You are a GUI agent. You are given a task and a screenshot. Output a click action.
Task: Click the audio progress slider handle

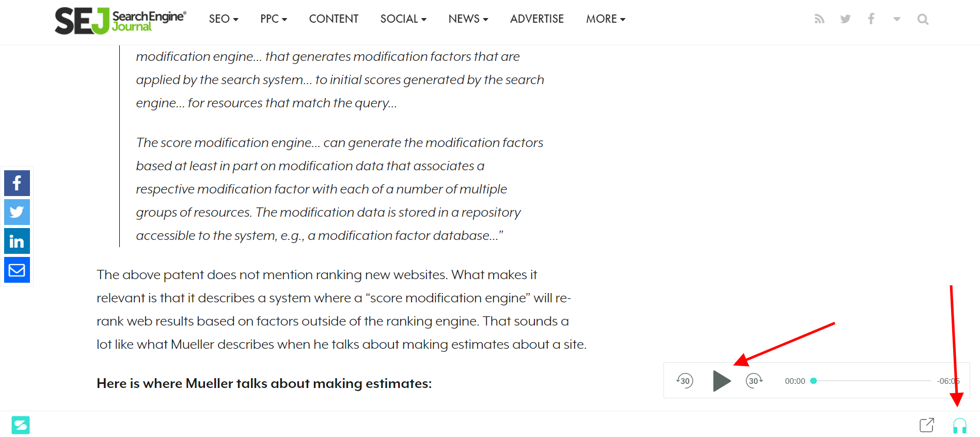(814, 381)
